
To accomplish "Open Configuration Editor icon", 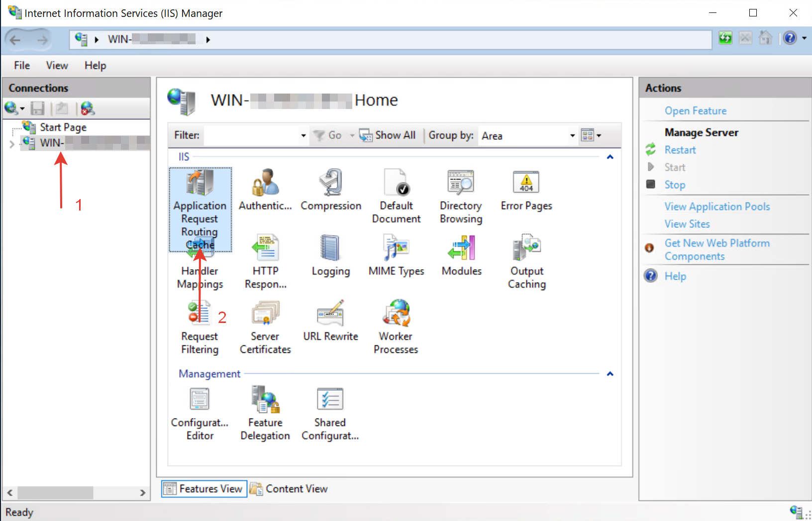I will tap(200, 414).
